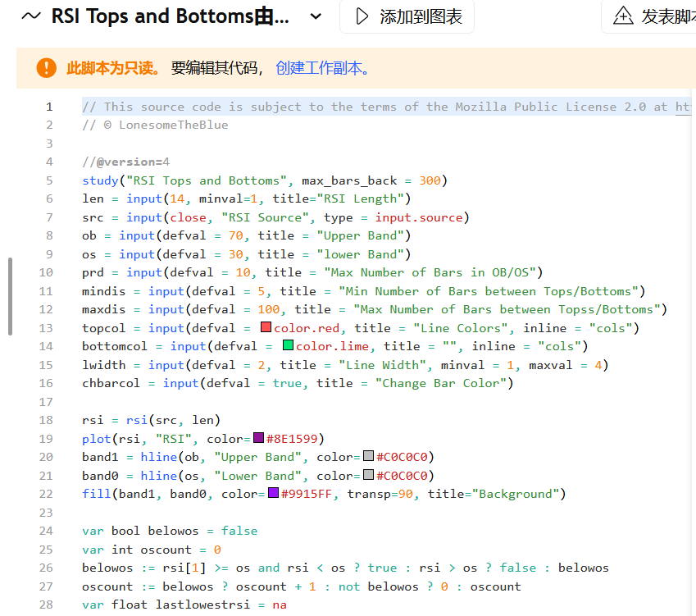Click the "study" keyword on line 5
Screen dimensions: 696x616
pos(100,180)
